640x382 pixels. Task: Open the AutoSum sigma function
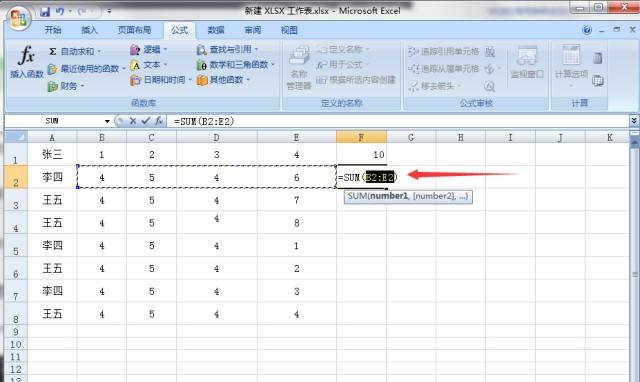tap(53, 51)
